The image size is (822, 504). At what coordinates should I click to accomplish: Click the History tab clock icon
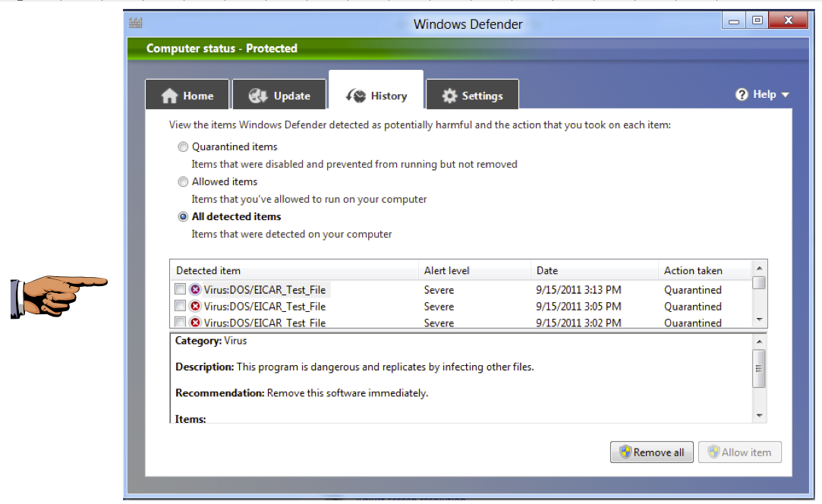[355, 96]
